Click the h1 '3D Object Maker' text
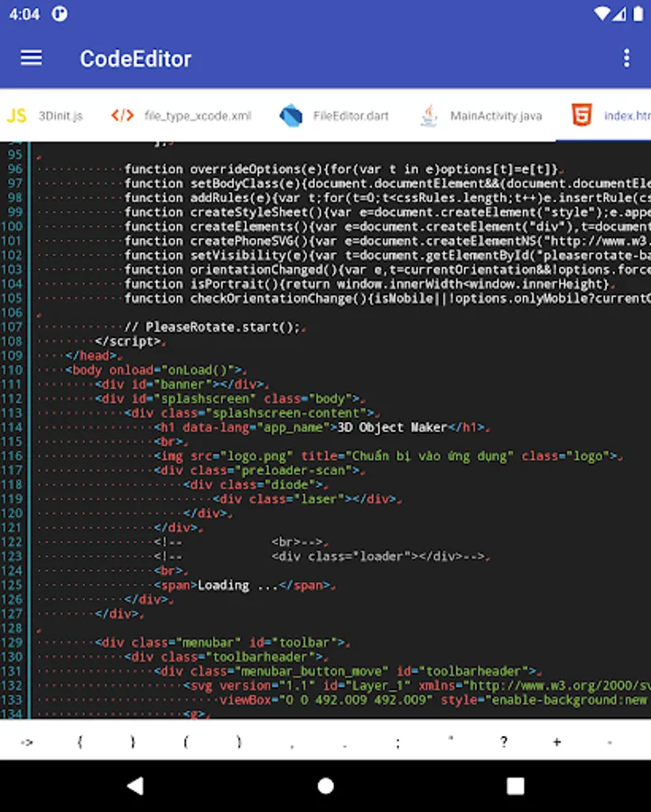The height and width of the screenshot is (812, 651). pos(392,428)
